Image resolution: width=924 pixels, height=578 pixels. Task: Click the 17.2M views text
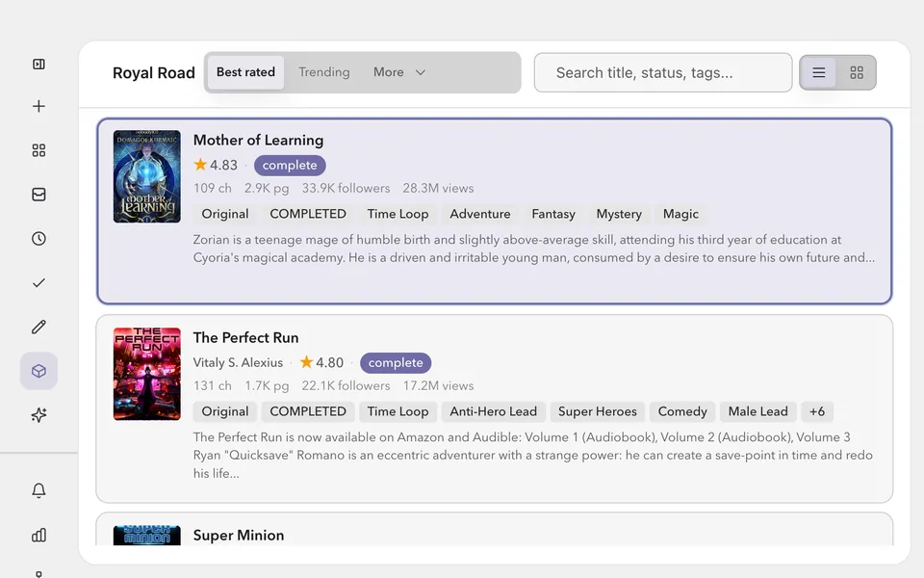point(438,386)
